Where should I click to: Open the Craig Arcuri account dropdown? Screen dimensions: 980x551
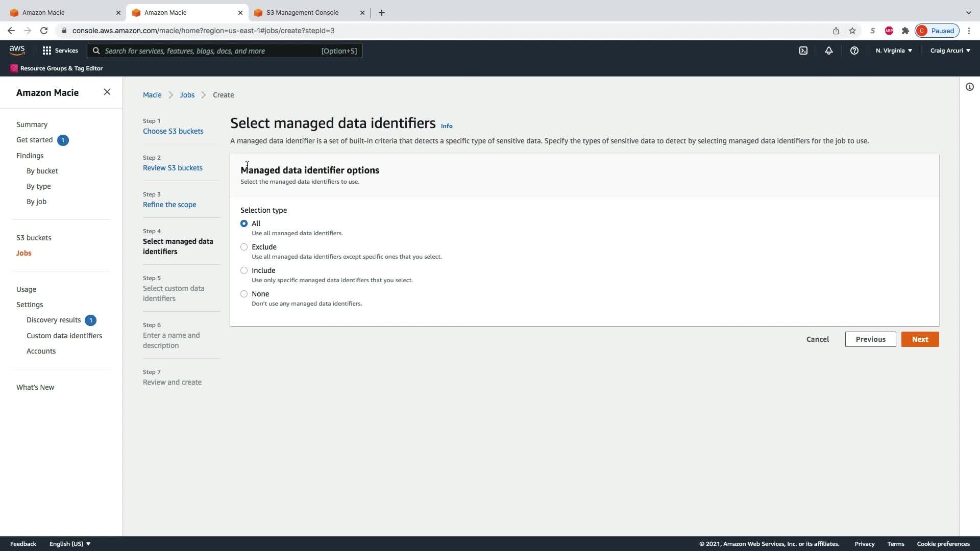tap(950, 51)
